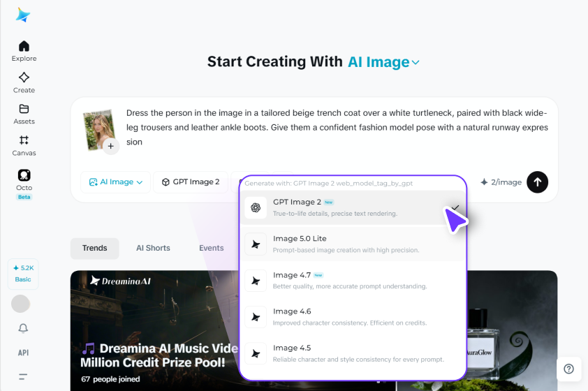Image resolution: width=588 pixels, height=391 pixels.
Task: Click the star icon beside Image 5.0 Lite
Action: click(256, 244)
